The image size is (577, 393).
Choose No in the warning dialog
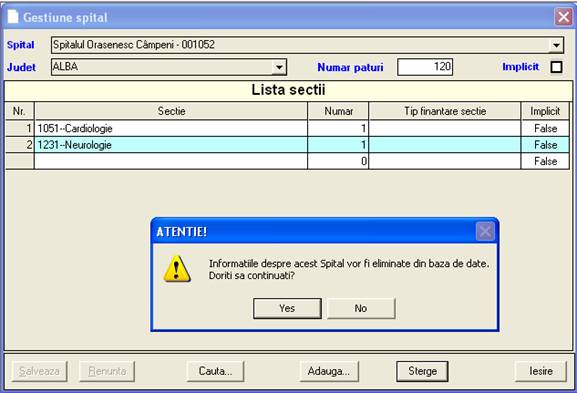(361, 308)
